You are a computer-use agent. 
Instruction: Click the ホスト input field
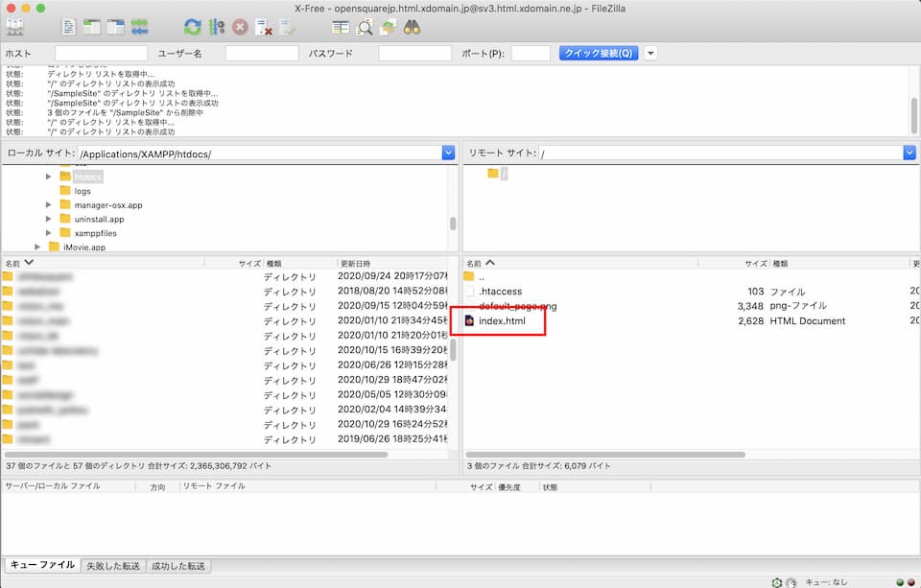(x=101, y=54)
